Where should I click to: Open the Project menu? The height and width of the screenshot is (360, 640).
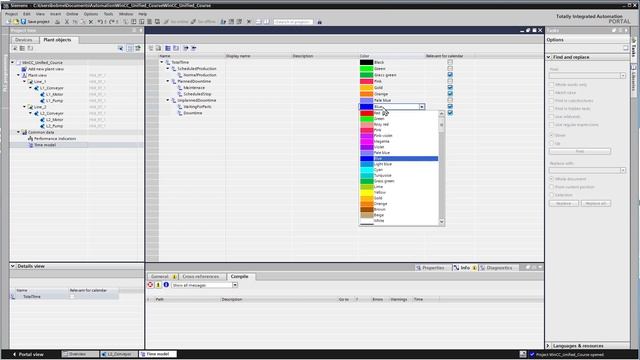(x=11, y=14)
